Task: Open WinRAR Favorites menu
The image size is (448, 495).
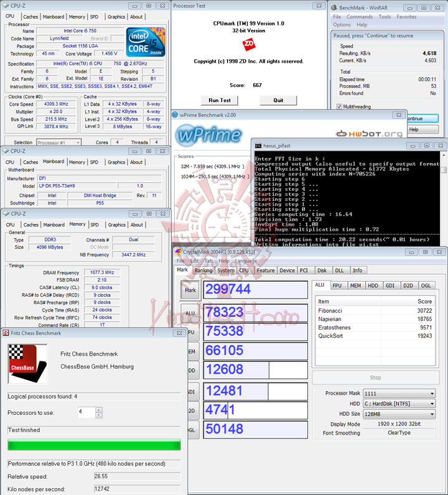Action: click(x=406, y=17)
